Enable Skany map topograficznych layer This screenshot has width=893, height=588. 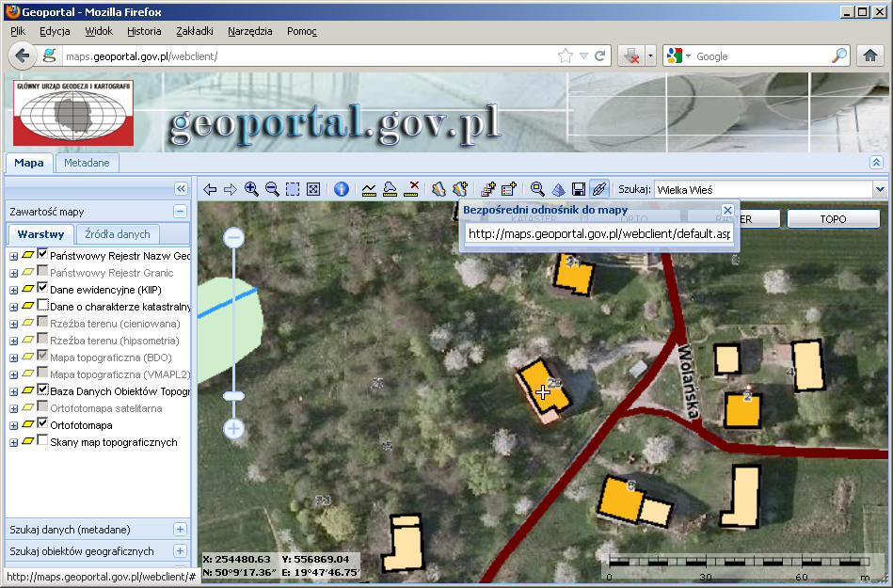[42, 440]
